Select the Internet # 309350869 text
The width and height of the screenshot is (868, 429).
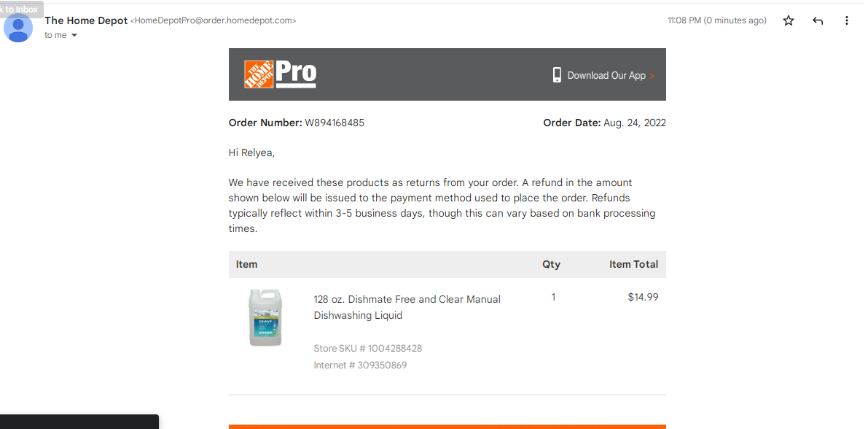360,366
